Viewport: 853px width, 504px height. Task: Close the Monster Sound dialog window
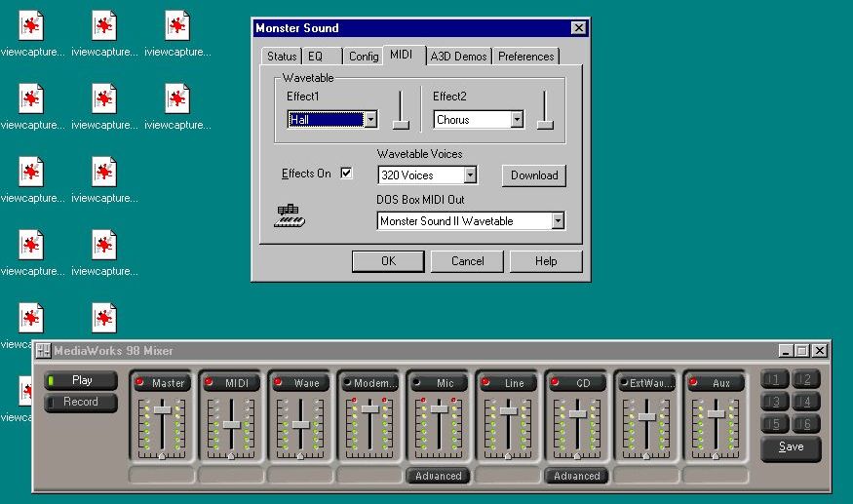point(579,27)
